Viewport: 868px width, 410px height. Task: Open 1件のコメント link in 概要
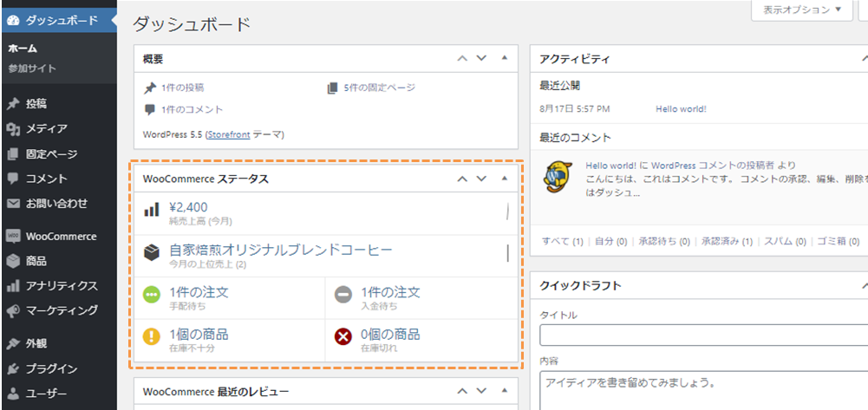coord(193,109)
